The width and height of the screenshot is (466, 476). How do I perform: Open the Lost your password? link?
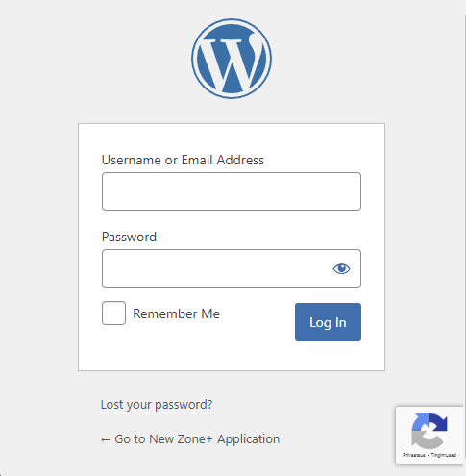[157, 405]
